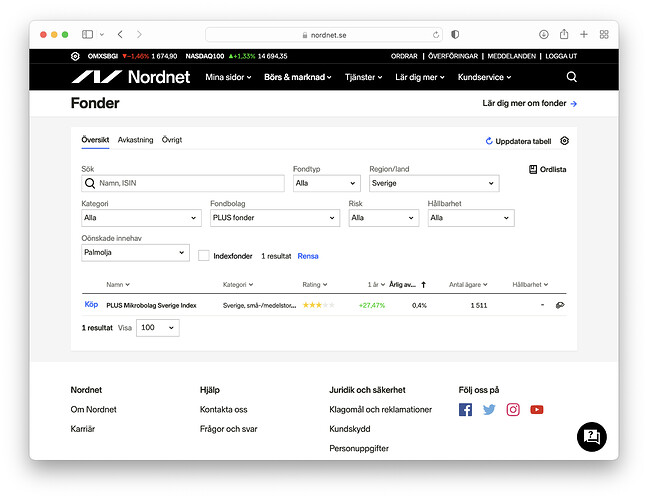Viewport: 649px width, 500px height.
Task: Click the search magnifier icon in Nordnet header
Action: pyautogui.click(x=571, y=77)
